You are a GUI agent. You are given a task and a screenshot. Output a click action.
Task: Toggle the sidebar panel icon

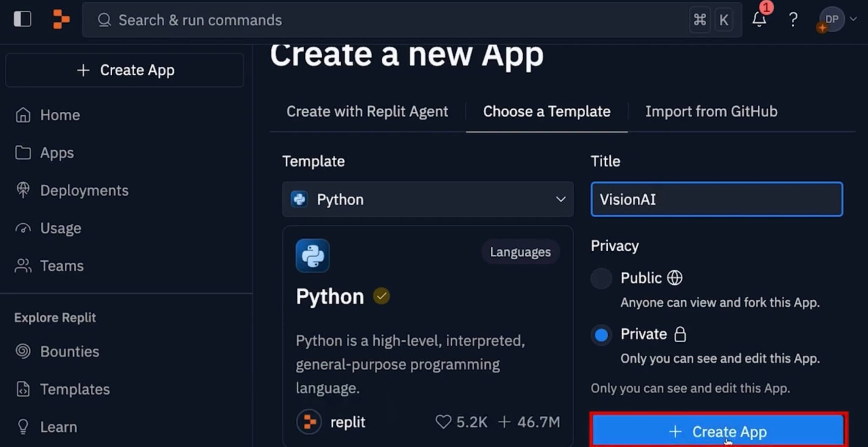coord(22,19)
